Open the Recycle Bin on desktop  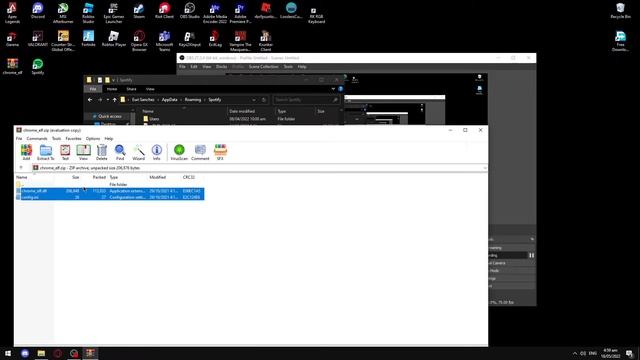click(x=620, y=11)
